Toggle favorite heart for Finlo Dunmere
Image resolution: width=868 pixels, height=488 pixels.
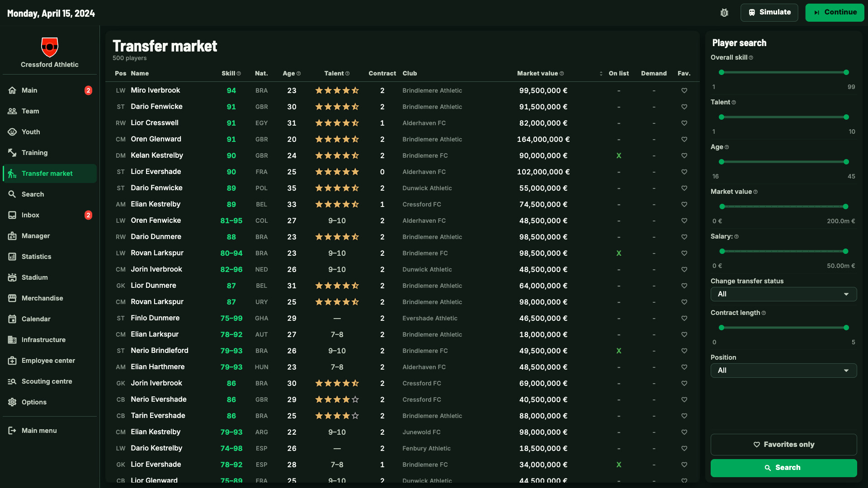coord(684,319)
